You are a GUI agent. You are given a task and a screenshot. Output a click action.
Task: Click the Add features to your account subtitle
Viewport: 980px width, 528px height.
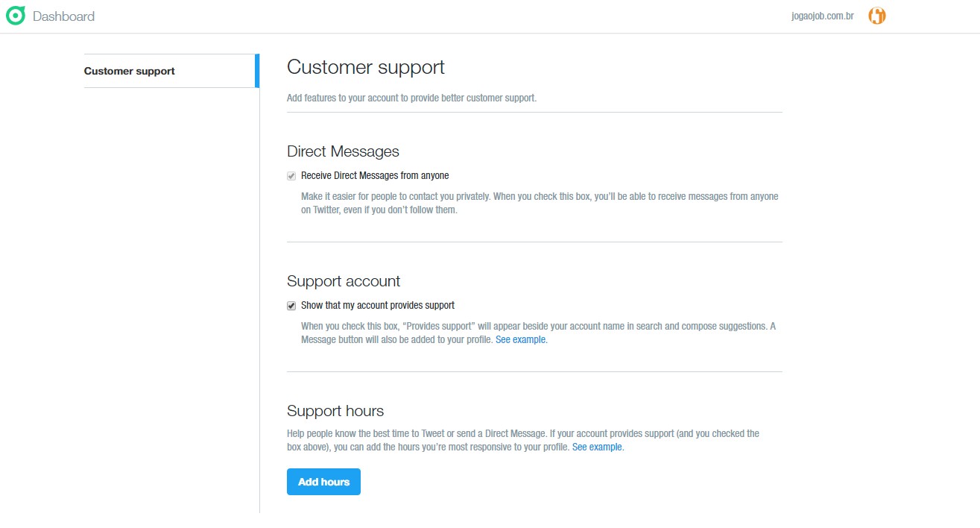pyautogui.click(x=411, y=98)
